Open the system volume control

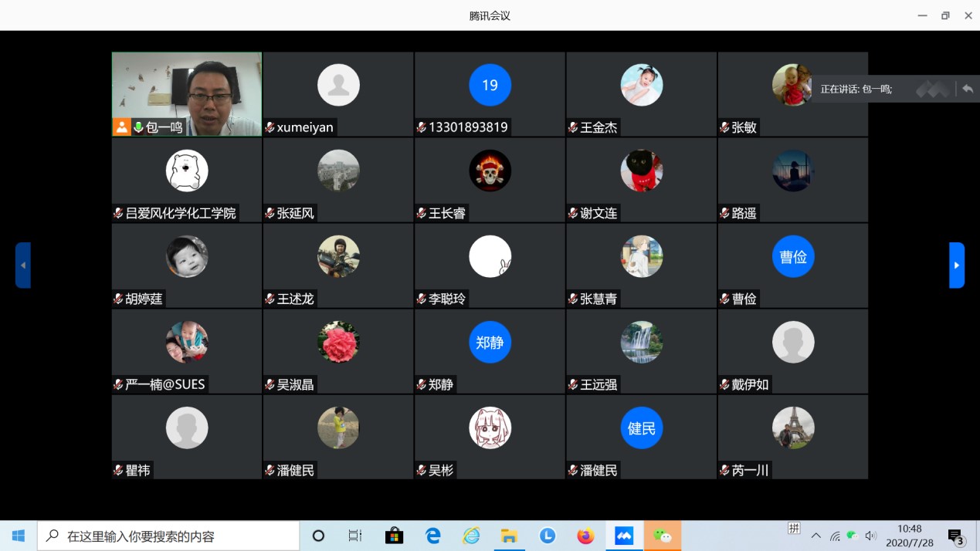(871, 536)
